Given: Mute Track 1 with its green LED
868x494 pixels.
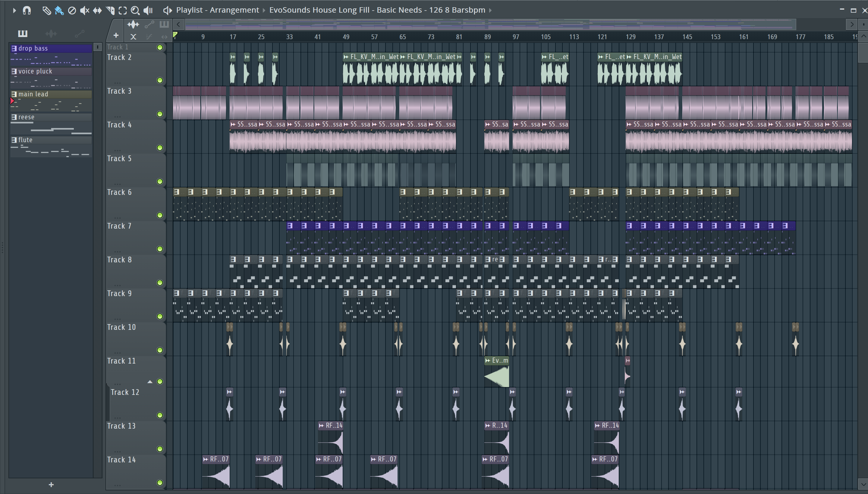Looking at the screenshot, I should (160, 48).
